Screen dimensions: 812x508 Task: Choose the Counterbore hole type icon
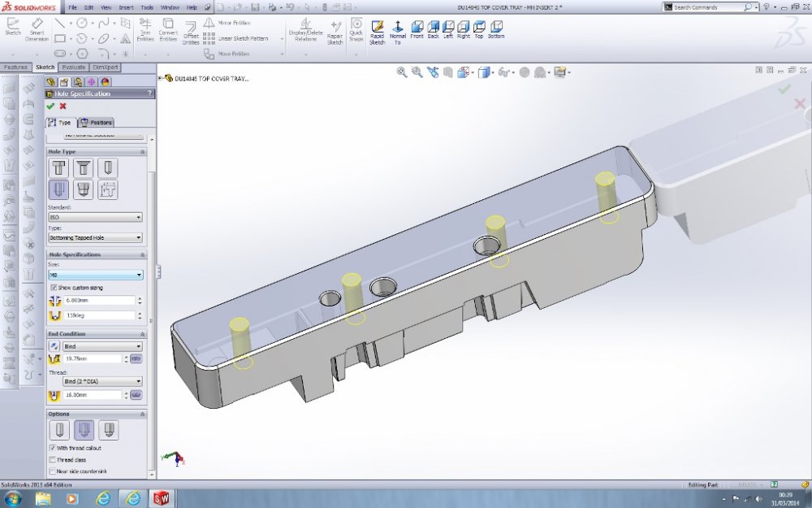[x=58, y=168]
